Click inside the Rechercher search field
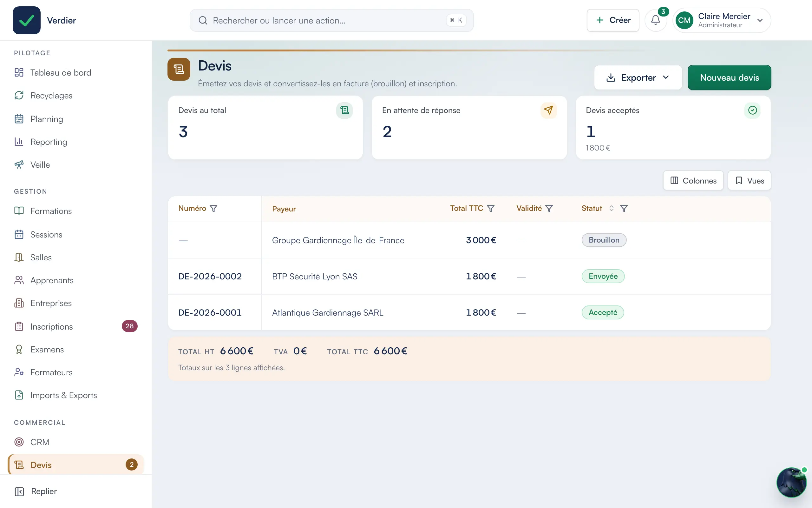 [331, 21]
